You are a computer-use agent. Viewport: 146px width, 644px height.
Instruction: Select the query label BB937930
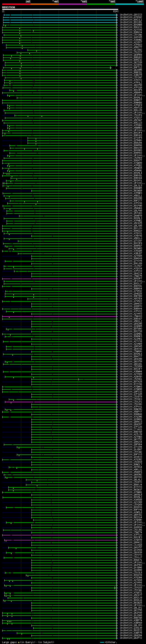(8, 7)
